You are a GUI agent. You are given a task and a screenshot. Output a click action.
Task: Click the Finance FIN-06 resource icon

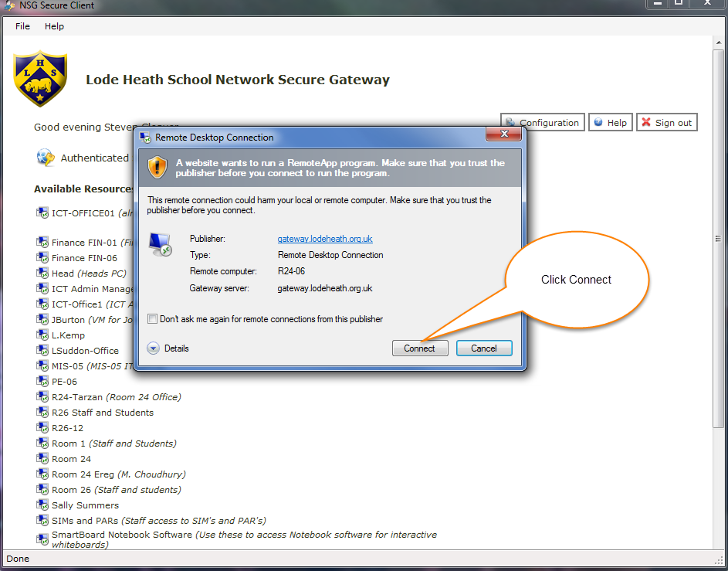pyautogui.click(x=42, y=258)
